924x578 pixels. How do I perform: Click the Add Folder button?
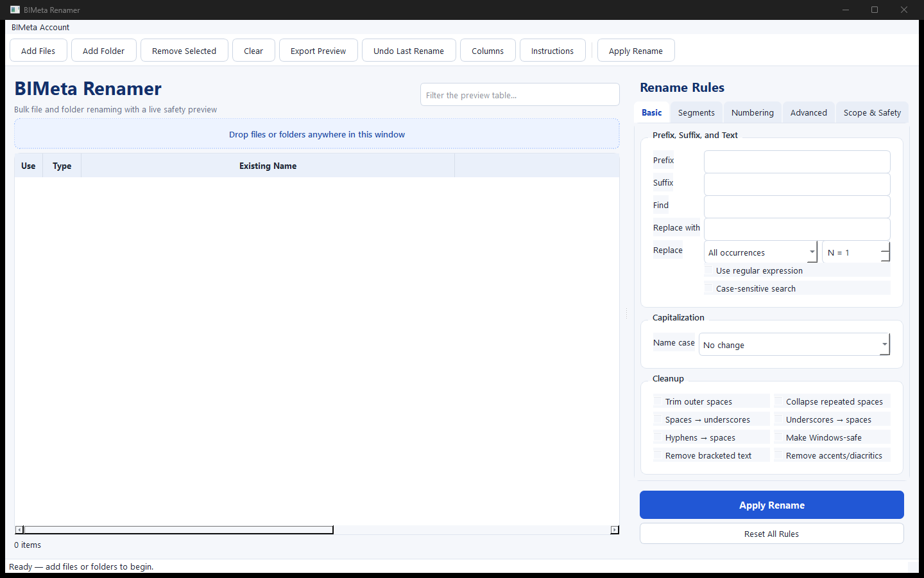[x=104, y=51]
